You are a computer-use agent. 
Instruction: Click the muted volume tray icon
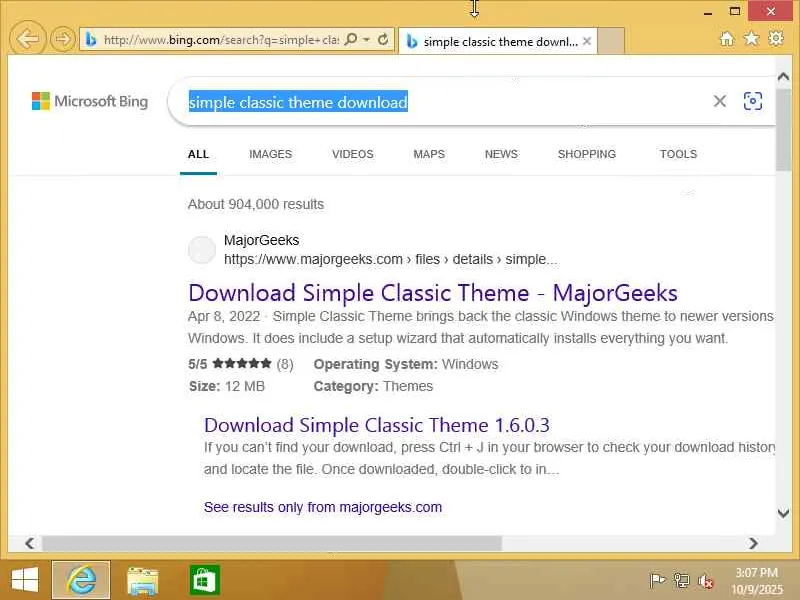705,581
